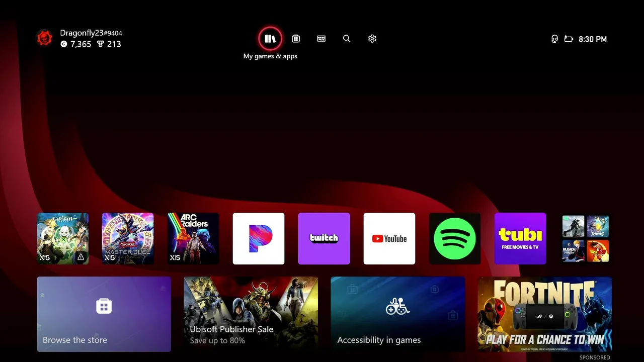The height and width of the screenshot is (362, 644).
Task: Click the Search magnifier icon
Action: (347, 39)
